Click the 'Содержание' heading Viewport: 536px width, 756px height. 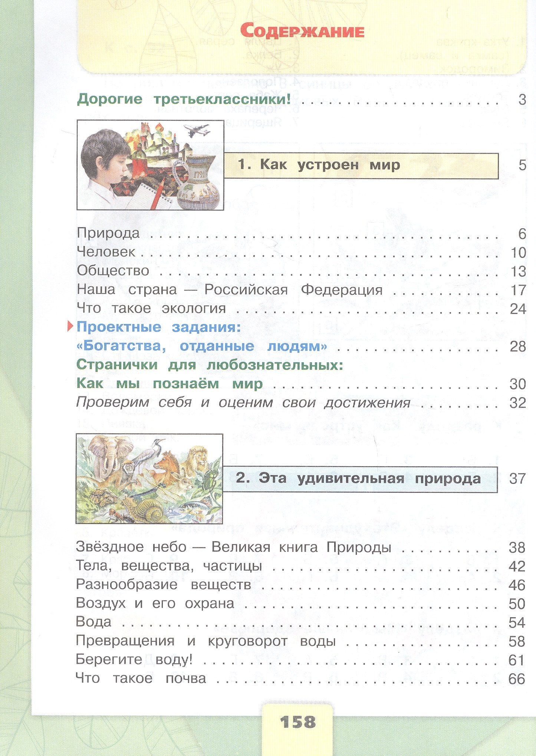[x=302, y=31]
